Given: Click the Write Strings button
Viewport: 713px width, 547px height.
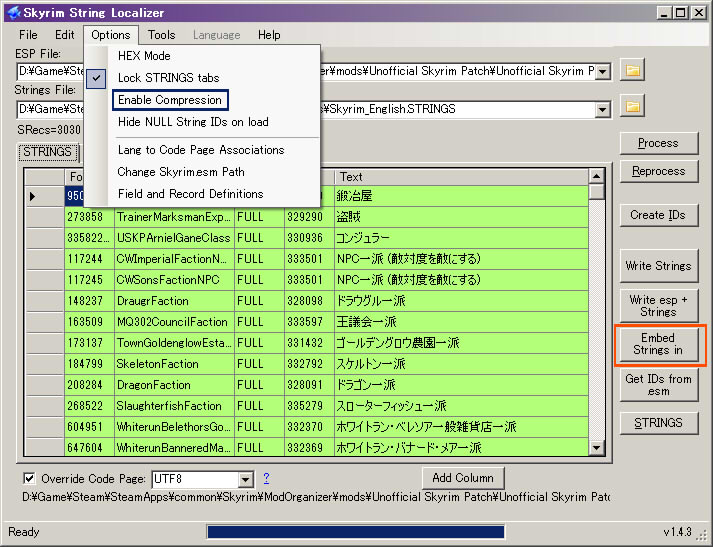Looking at the screenshot, I should pyautogui.click(x=658, y=266).
